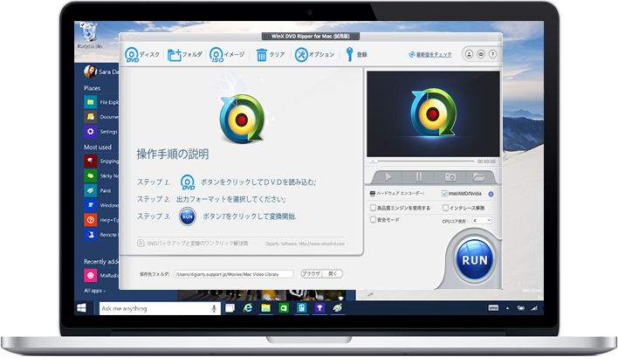This screenshot has height=364, width=618.
Task: Open the 登録 registration key button
Action: click(356, 55)
